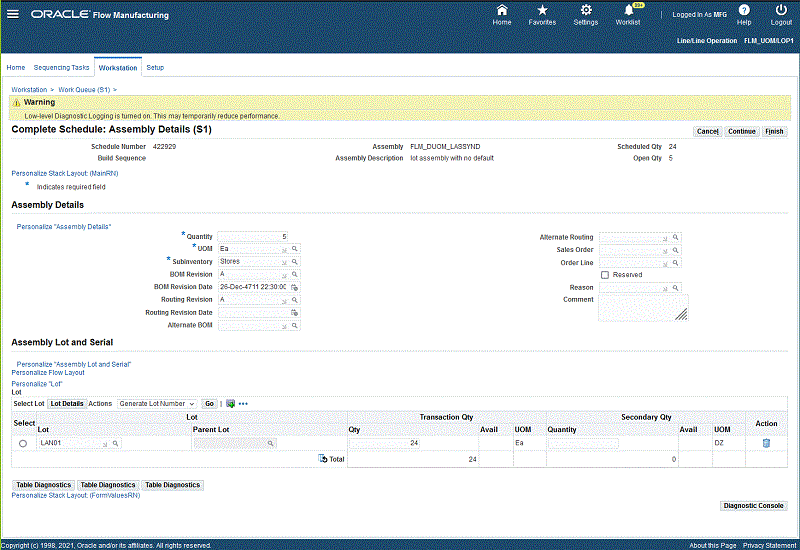
Task: Open the hamburger navigation menu
Action: click(x=14, y=15)
